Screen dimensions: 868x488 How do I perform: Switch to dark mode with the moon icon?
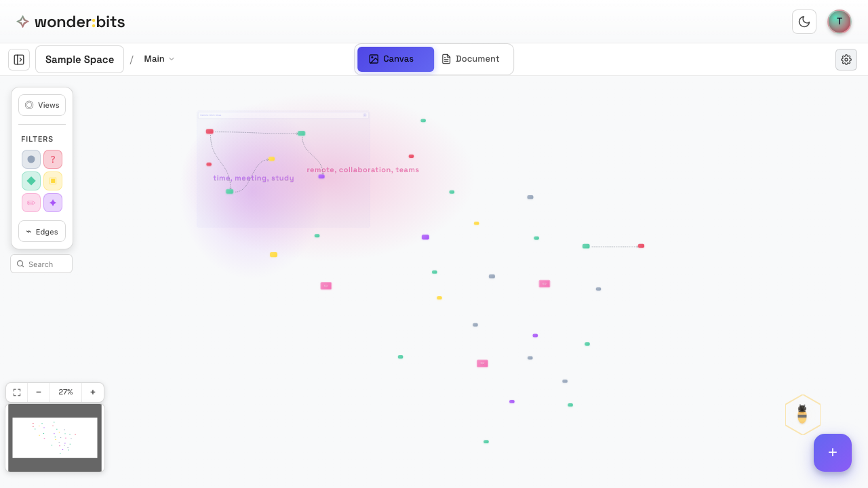pos(804,22)
